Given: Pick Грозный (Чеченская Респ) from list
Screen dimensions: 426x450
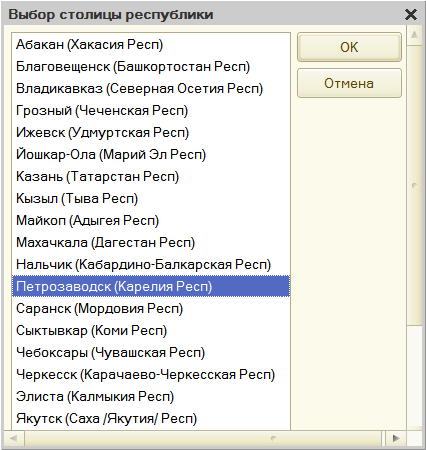Looking at the screenshot, I should pyautogui.click(x=151, y=110).
